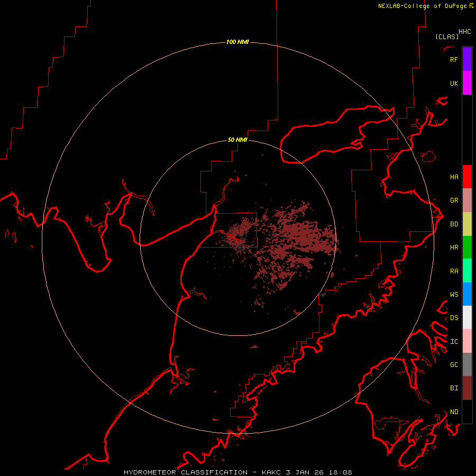Pick the RA mint green swatch
The width and height of the screenshot is (476, 476).
[x=467, y=271]
